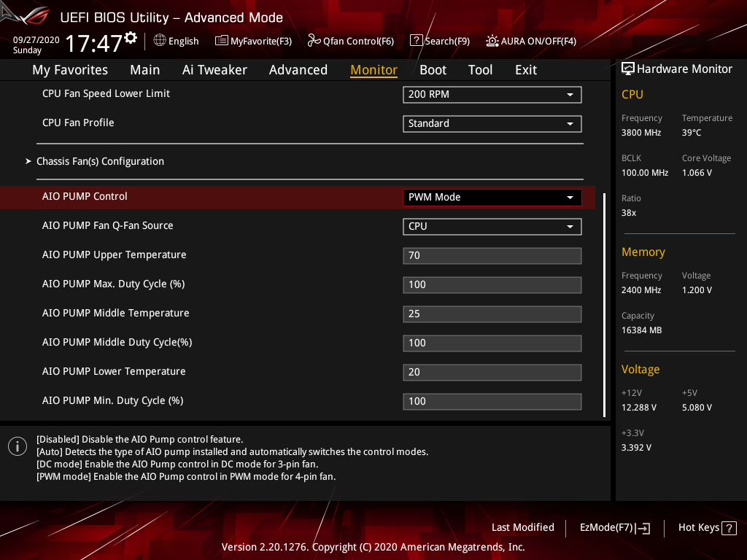Click the Search(F9) question mark icon
747x560 pixels.
point(416,41)
